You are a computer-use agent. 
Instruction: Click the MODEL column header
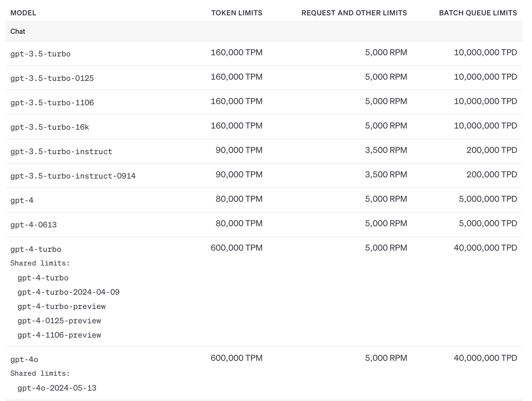click(x=23, y=13)
